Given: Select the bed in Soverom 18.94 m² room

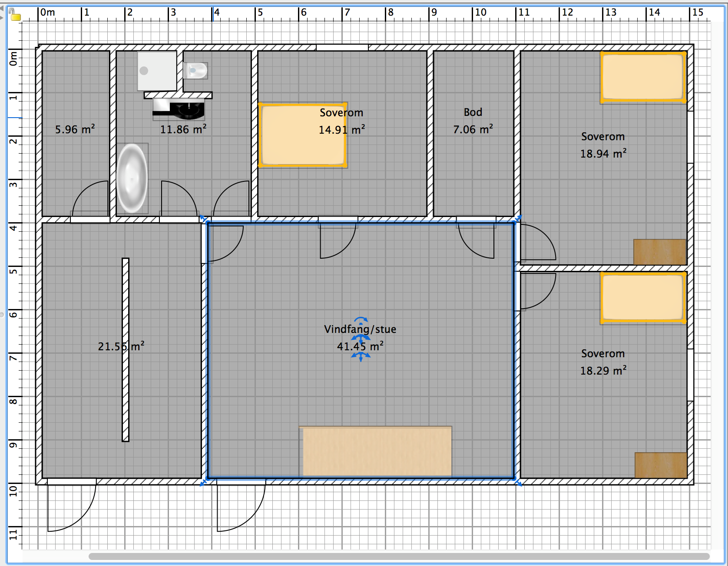Looking at the screenshot, I should point(643,77).
